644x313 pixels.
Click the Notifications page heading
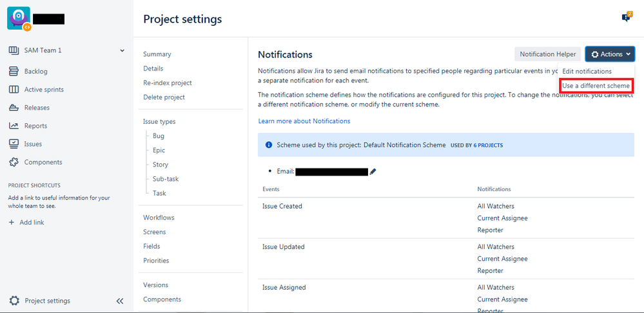[285, 54]
